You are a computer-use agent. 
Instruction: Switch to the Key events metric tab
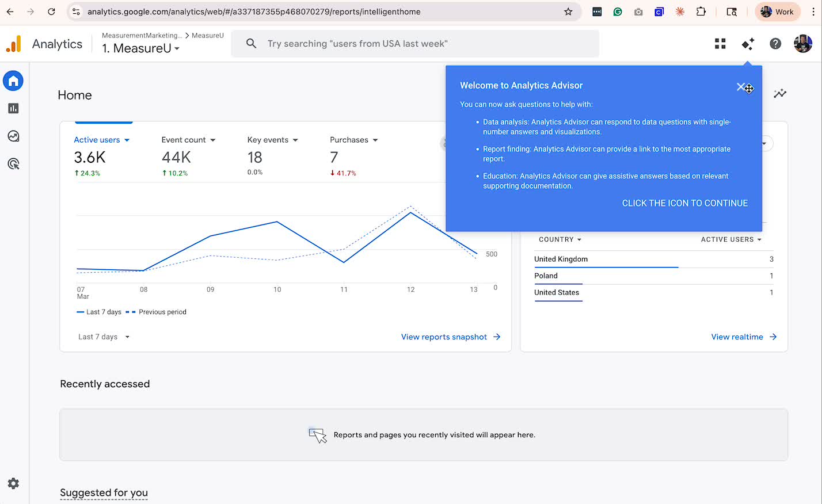(272, 139)
